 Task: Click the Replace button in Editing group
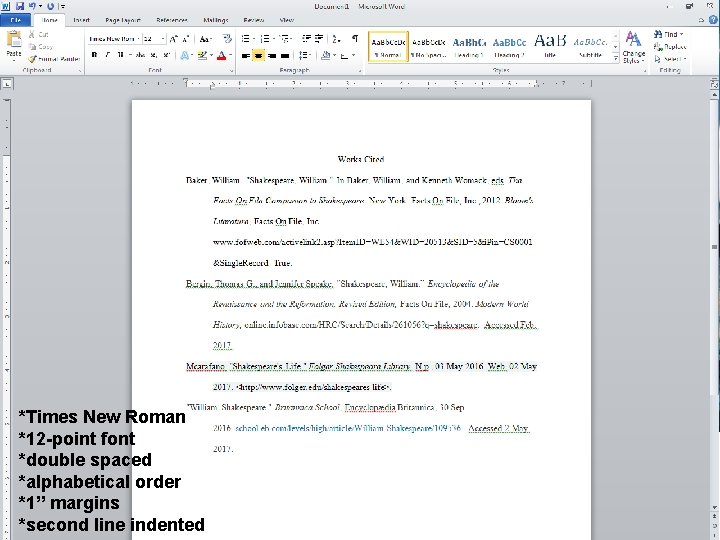point(670,47)
